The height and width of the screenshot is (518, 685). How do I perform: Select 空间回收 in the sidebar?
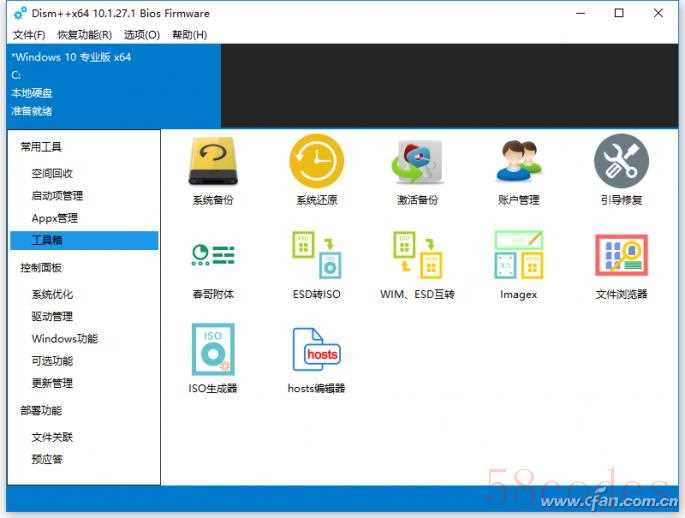pos(52,173)
